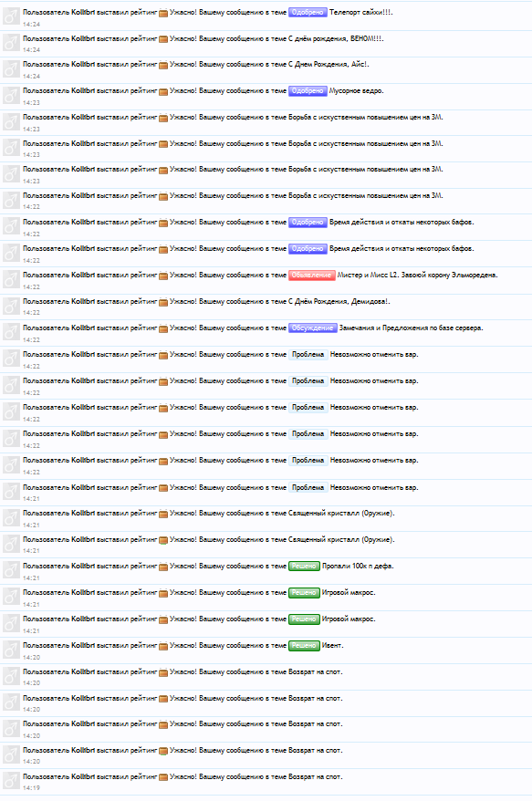Open Мистер и Мисс L2 topic link
Viewport: 532px width, 801px height.
pos(417,275)
